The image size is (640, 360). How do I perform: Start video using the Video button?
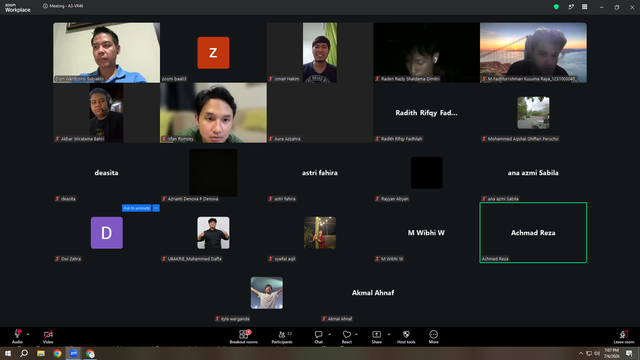(48, 336)
